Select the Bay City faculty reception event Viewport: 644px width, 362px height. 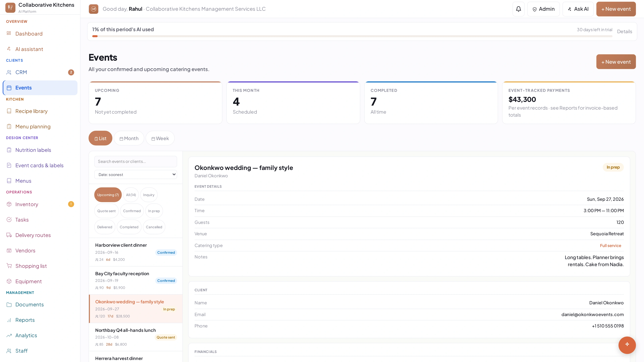pos(136,280)
